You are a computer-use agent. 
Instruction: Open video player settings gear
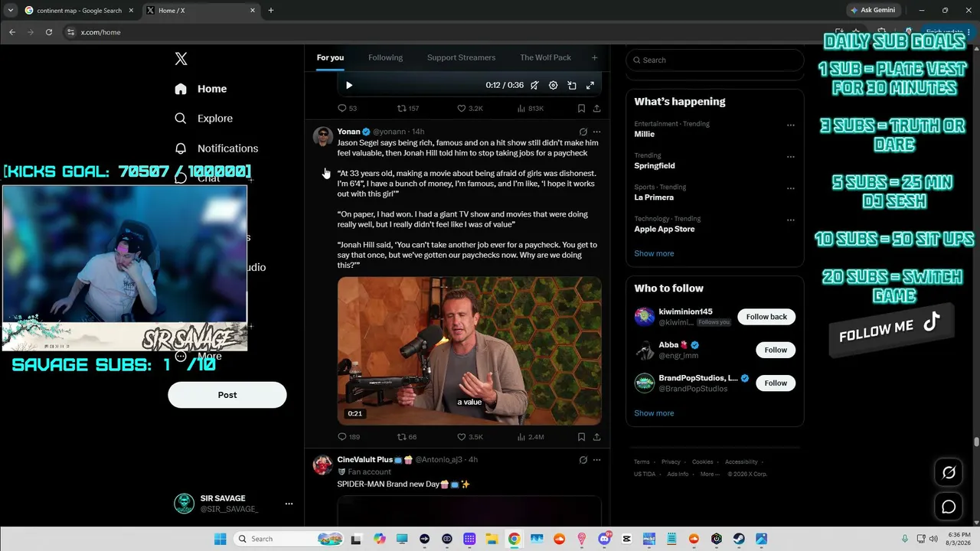click(553, 86)
